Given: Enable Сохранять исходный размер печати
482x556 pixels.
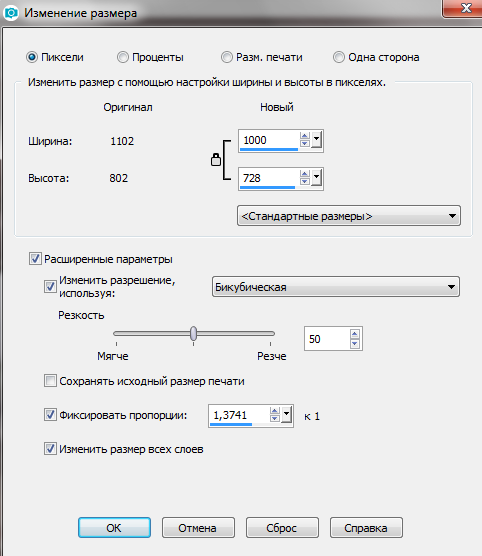Looking at the screenshot, I should point(50,381).
